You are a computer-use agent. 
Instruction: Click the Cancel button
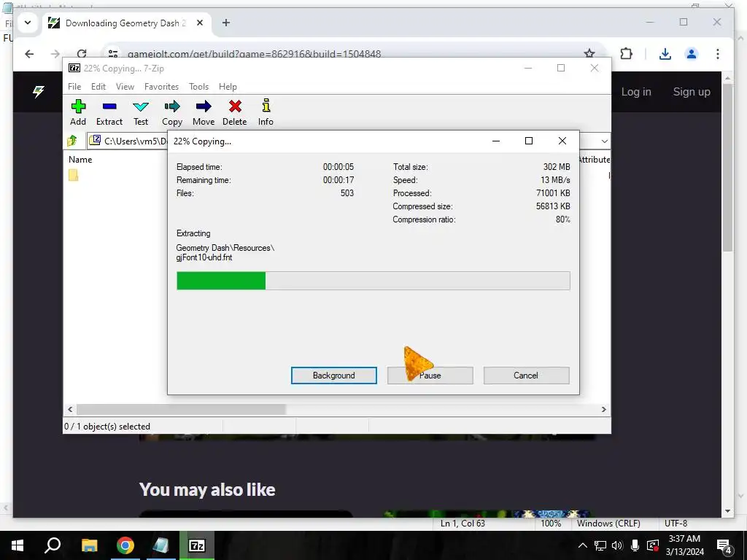[x=526, y=376]
